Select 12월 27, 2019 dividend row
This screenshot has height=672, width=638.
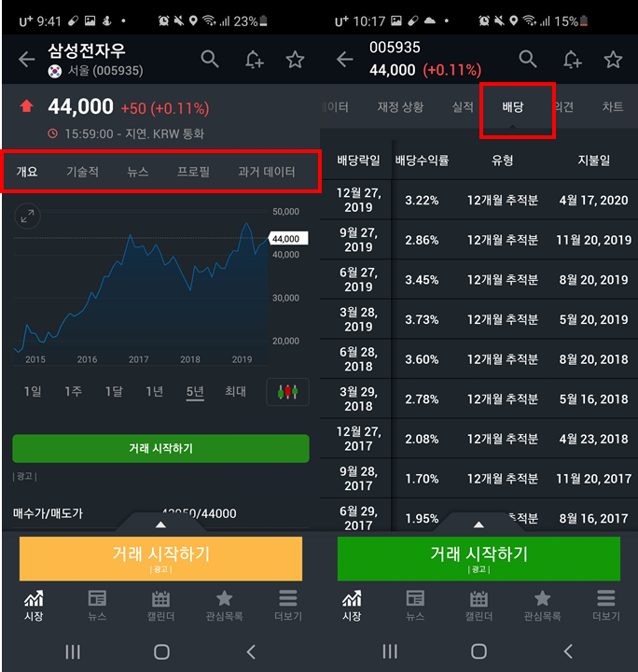[x=478, y=200]
